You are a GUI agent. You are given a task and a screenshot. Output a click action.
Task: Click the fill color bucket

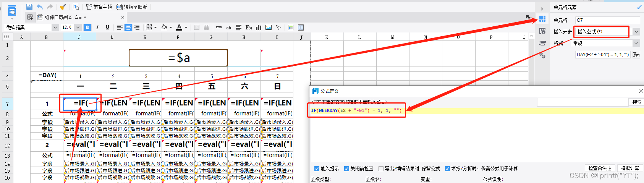pyautogui.click(x=164, y=28)
